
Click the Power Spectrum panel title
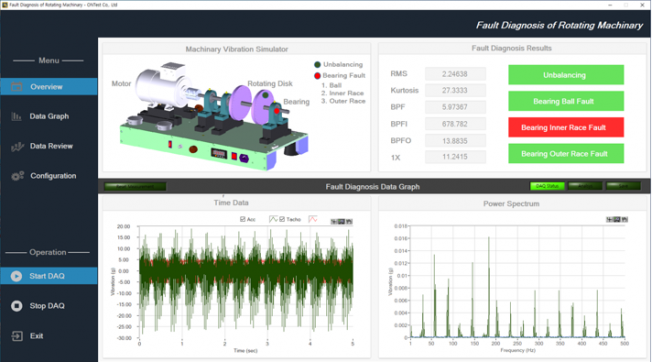511,204
